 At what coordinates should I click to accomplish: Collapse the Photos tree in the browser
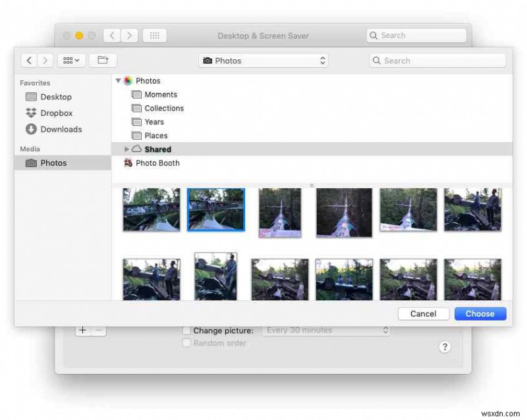pyautogui.click(x=118, y=80)
